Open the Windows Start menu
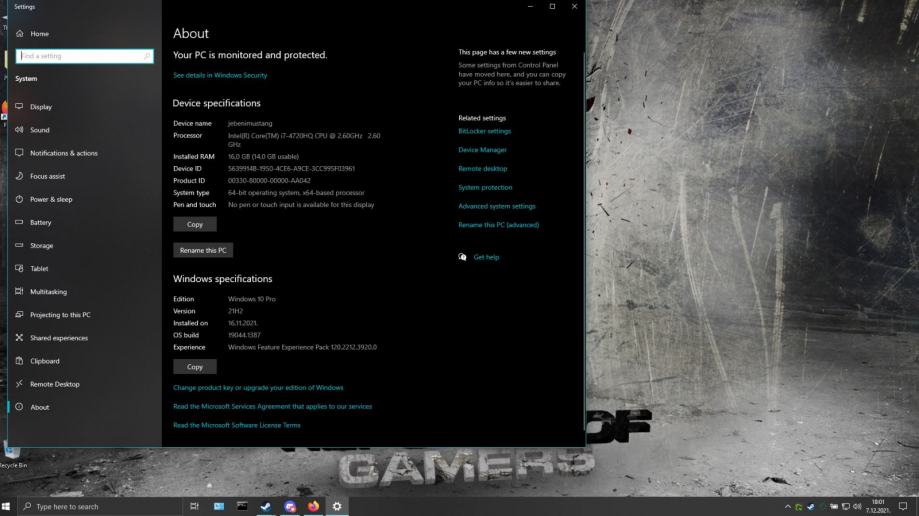The width and height of the screenshot is (919, 516). point(6,506)
